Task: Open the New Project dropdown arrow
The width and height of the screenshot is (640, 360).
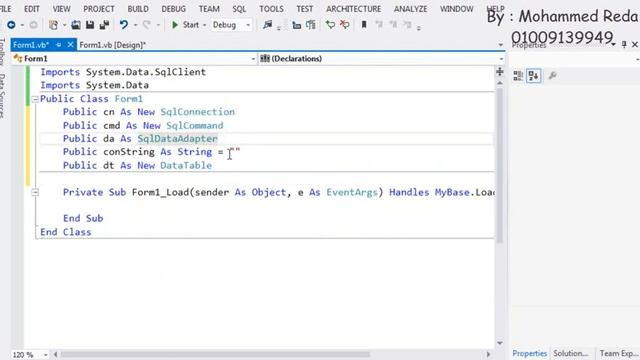Action: 64,25
